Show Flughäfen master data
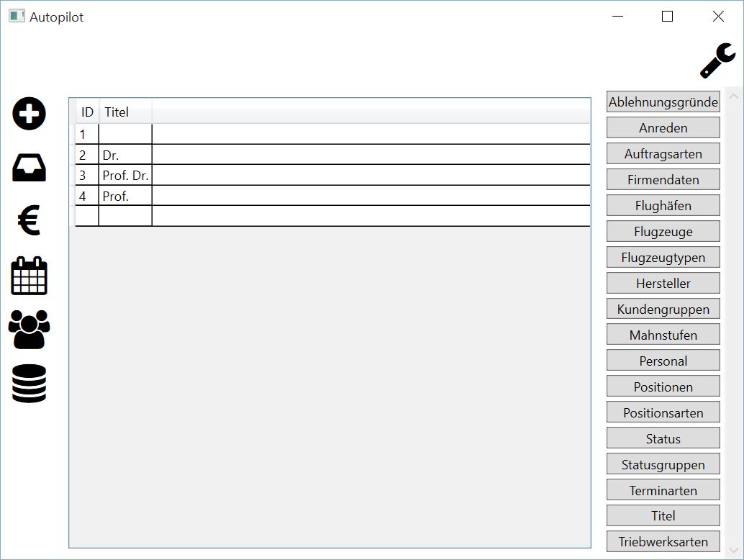The image size is (744, 560). [663, 205]
